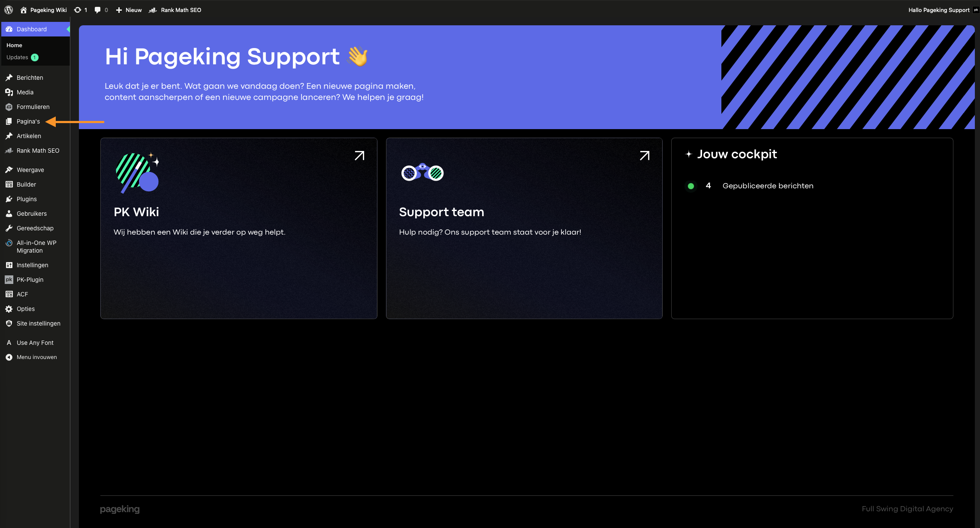Click the Rank Math SEO toolbar item

(x=175, y=10)
